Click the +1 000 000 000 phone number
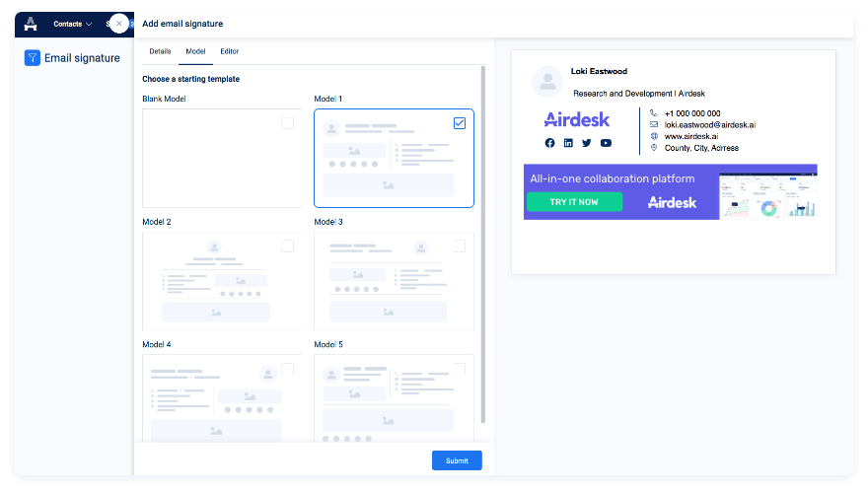This screenshot has height=493, width=868. click(x=692, y=113)
